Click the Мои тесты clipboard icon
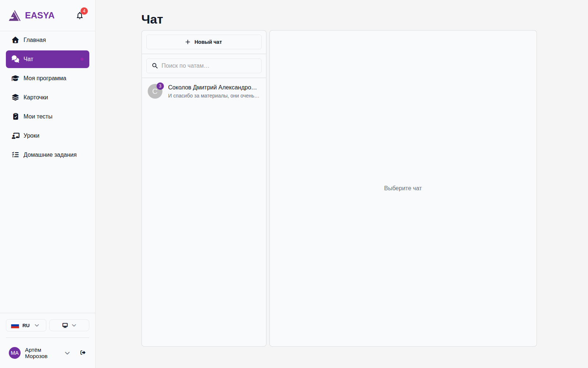Screen dimensions: 588x368 point(15,117)
